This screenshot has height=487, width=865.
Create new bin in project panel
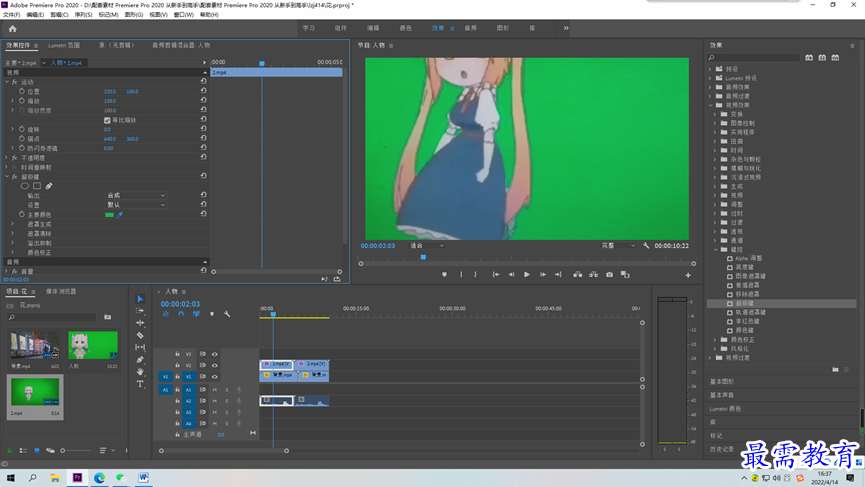pyautogui.click(x=108, y=317)
